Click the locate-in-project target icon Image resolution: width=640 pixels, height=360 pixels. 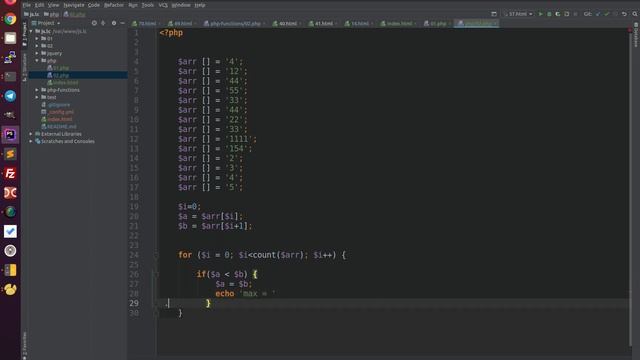click(x=94, y=23)
